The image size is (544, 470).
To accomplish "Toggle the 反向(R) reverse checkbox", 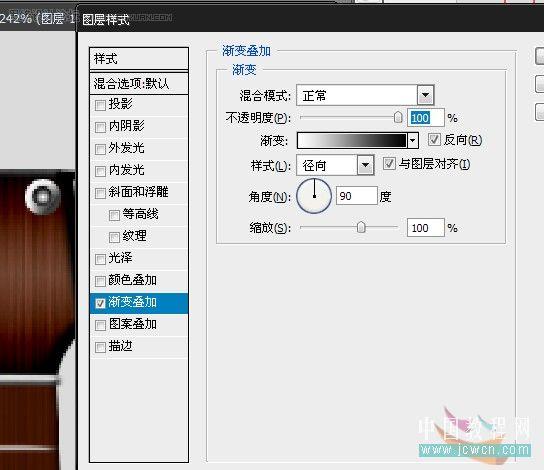I will point(434,139).
